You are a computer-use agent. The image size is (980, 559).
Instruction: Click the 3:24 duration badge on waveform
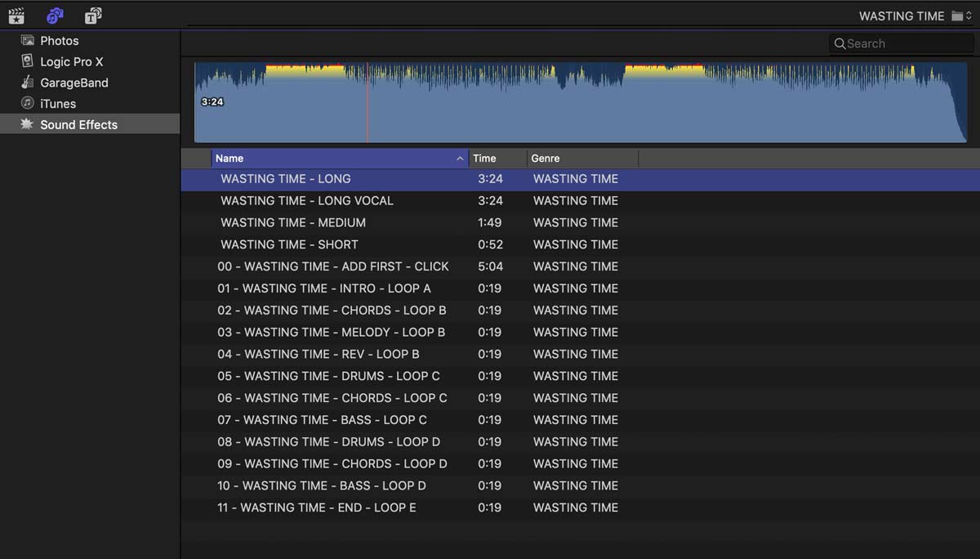212,102
